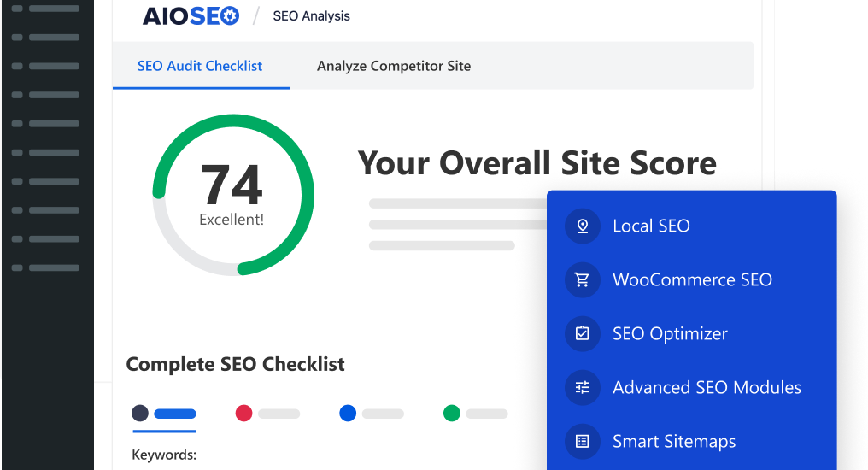
Task: Click the Local SEO map pin icon
Action: tap(583, 226)
